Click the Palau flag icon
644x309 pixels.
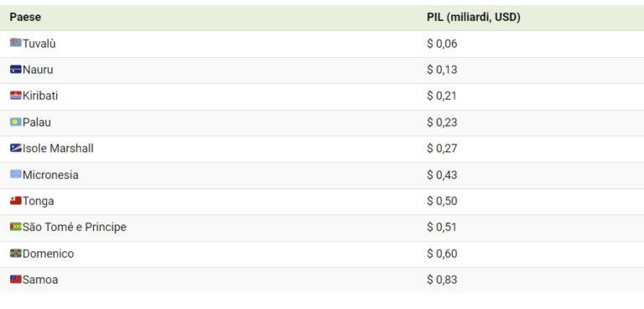pos(16,122)
